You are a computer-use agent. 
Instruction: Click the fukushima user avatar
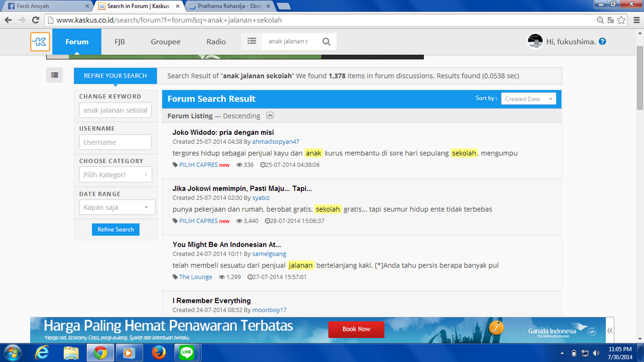point(535,42)
